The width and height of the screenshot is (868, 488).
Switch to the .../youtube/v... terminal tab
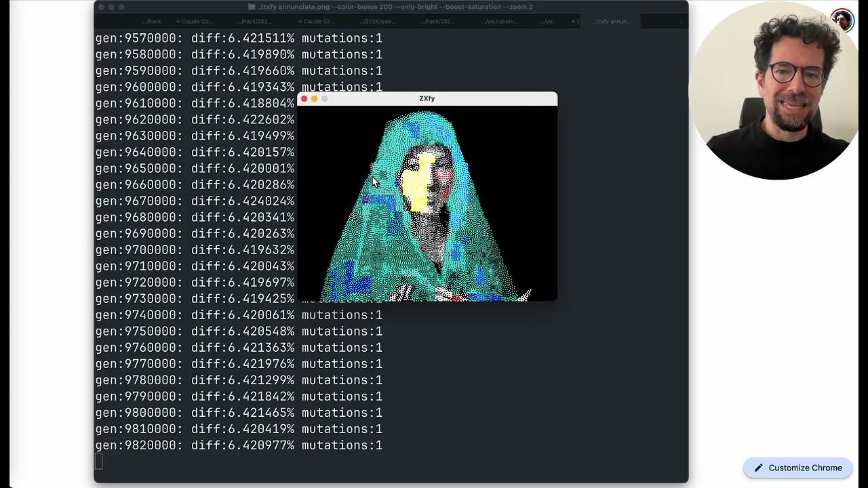[x=500, y=22]
